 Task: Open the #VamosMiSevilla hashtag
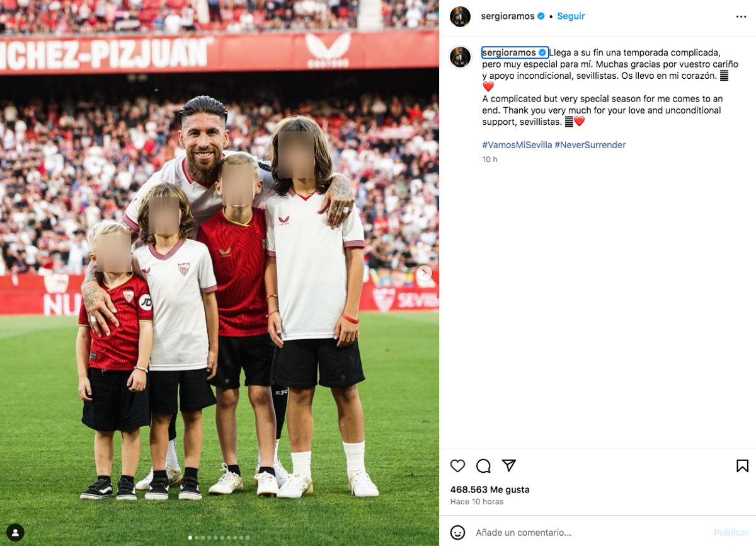click(517, 145)
